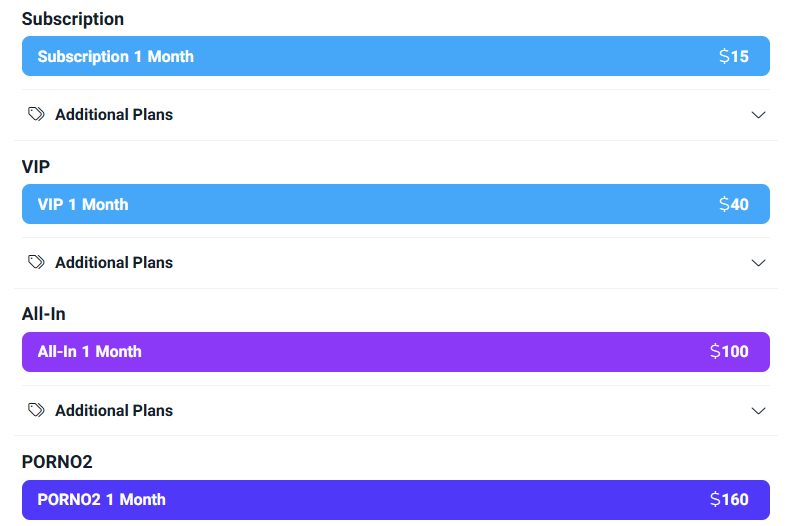The image size is (794, 526).
Task: Open Additional Plans text below Subscription
Action: tap(114, 114)
